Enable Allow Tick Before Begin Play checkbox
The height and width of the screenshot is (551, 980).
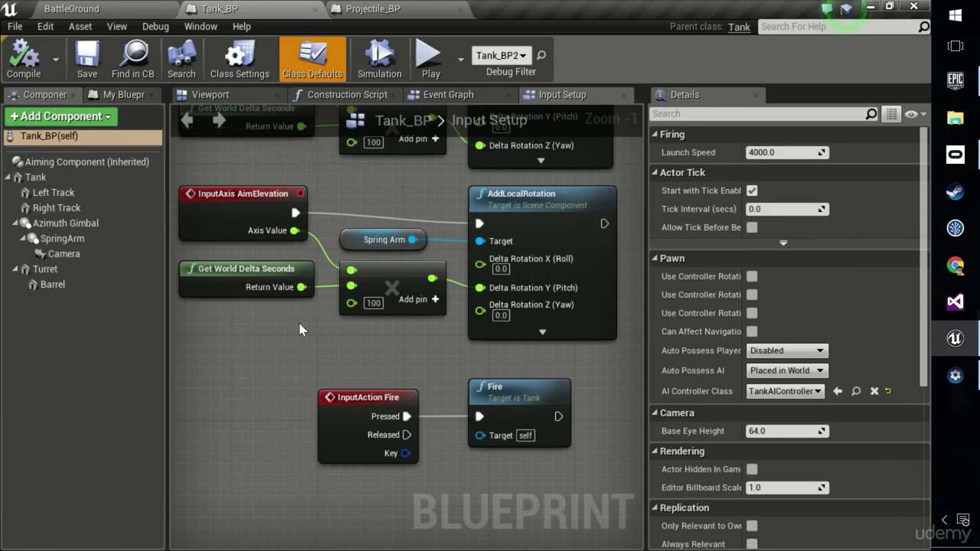click(752, 227)
